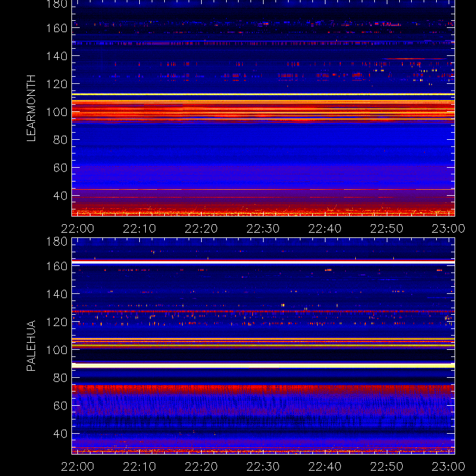The image size is (476, 476).
Task: Click 22:20 time label under Learmonth plot
Action: point(201,228)
